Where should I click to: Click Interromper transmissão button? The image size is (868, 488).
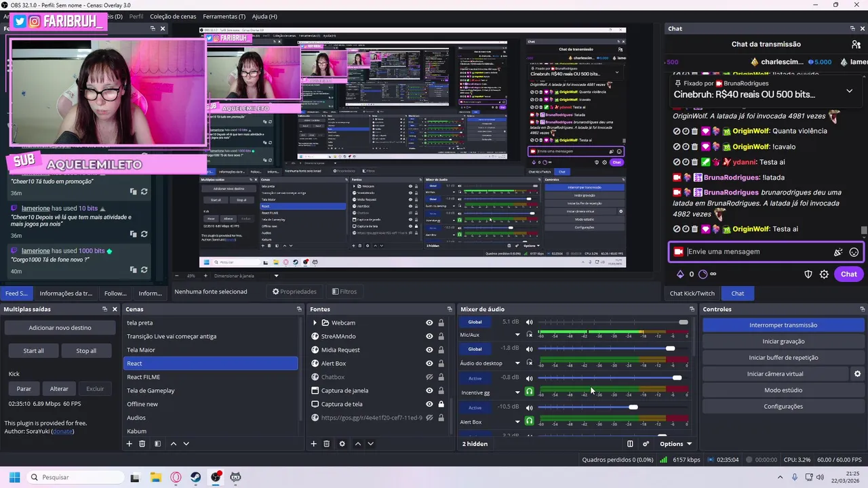pos(783,325)
